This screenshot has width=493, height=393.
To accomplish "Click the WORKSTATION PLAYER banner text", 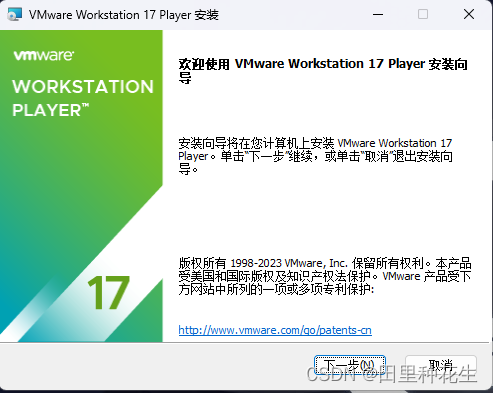I will pyautogui.click(x=83, y=98).
